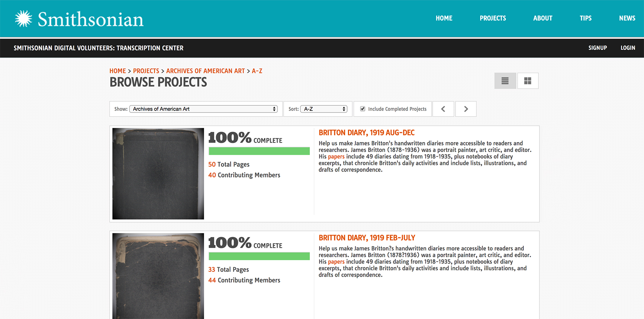
Task: Switch to list view icon
Action: (505, 81)
